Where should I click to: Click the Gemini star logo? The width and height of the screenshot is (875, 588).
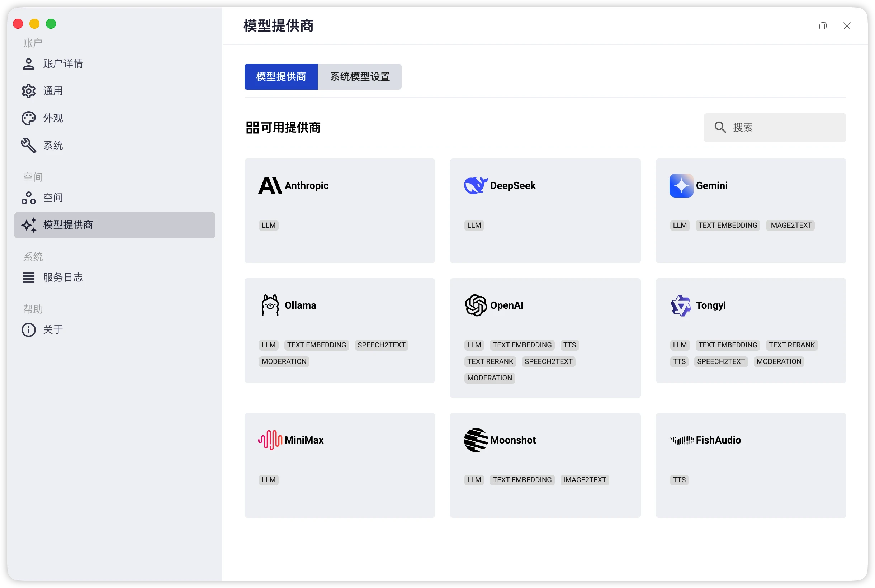point(681,185)
